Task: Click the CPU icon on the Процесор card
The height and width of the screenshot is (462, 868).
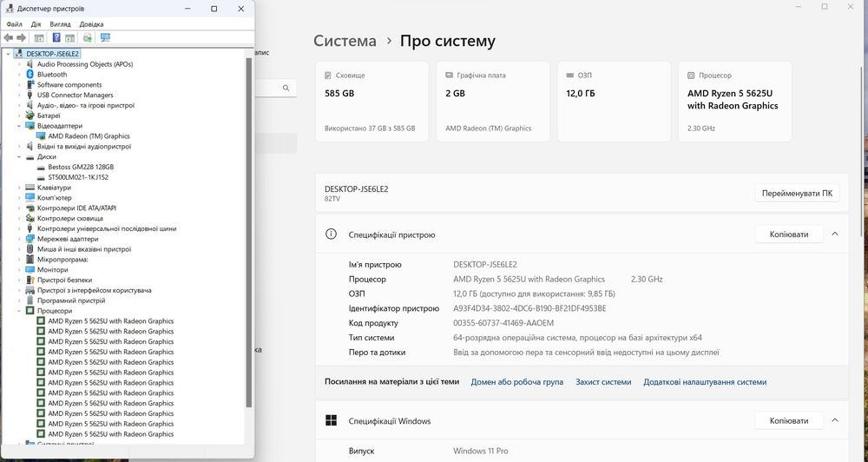Action: (x=691, y=76)
